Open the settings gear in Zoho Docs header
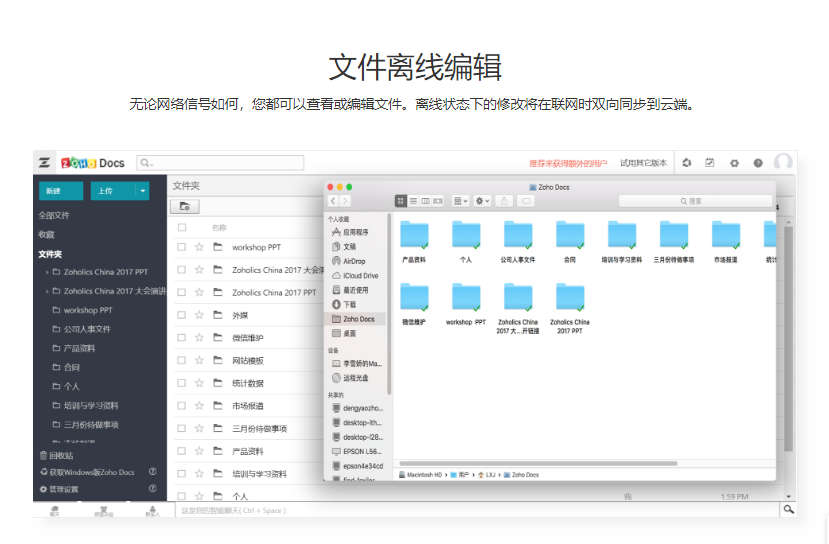The image size is (829, 544). coord(734,163)
